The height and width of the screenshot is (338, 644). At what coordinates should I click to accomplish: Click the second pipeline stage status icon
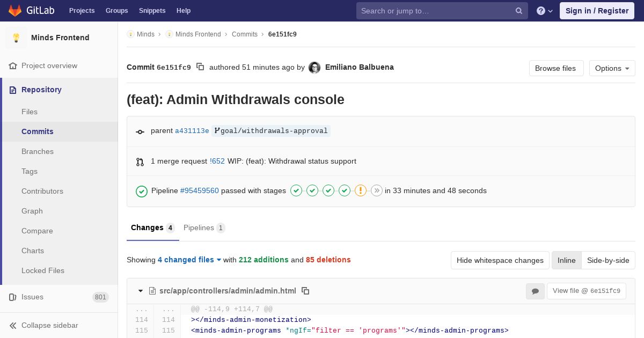[312, 190]
